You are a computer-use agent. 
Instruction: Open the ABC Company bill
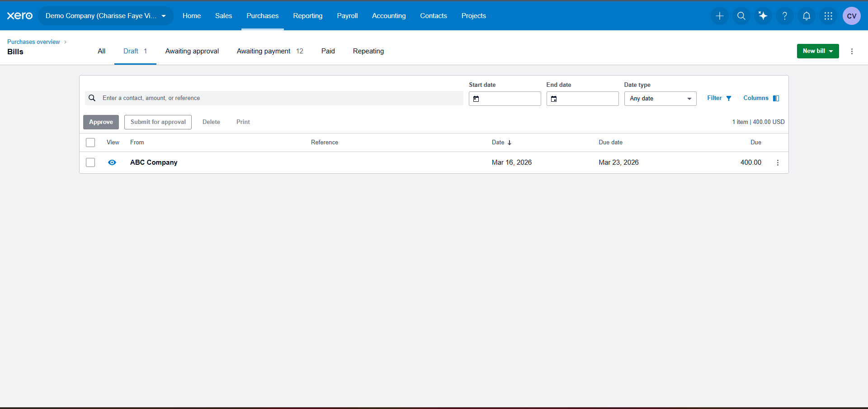(154, 162)
